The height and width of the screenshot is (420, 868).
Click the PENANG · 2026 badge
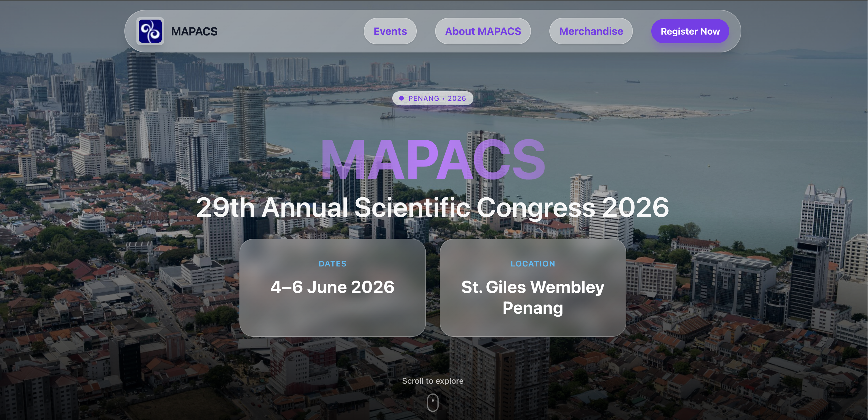pos(433,98)
